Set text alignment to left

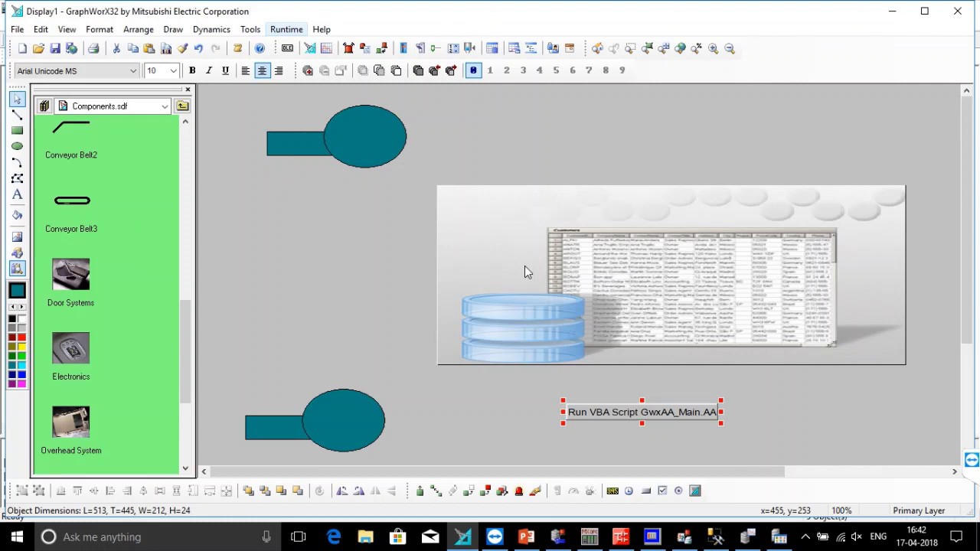tap(246, 70)
